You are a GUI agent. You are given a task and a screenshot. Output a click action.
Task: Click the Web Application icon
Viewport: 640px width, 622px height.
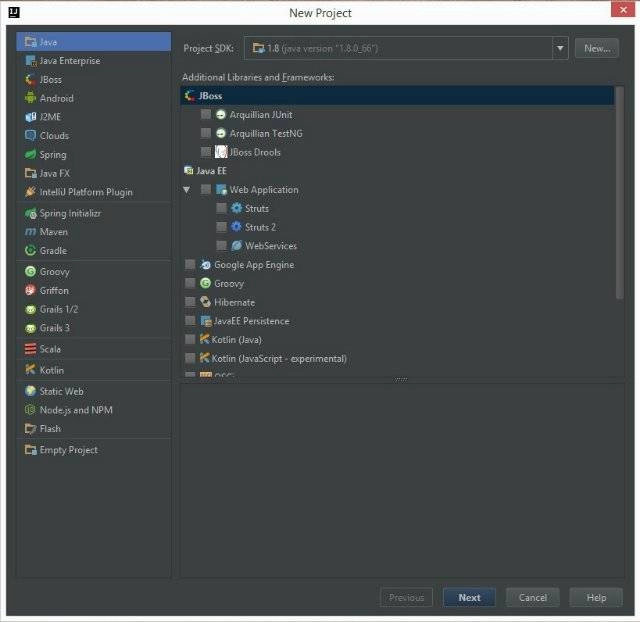point(221,189)
